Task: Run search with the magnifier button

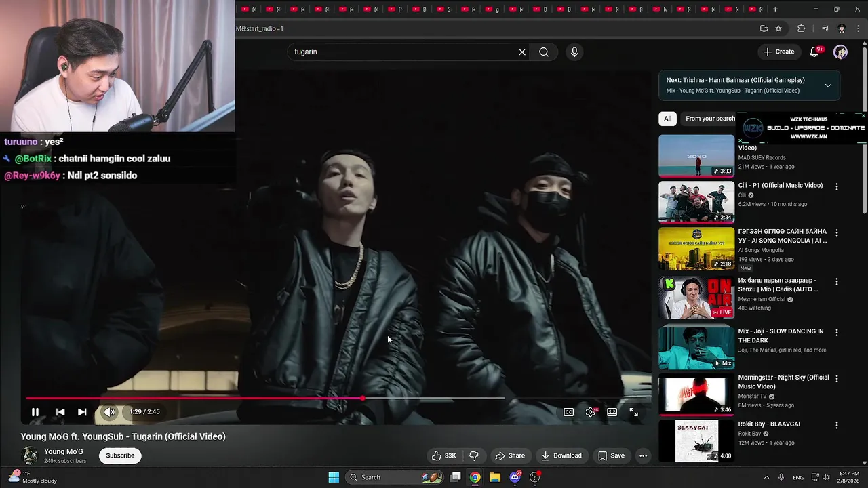Action: [544, 52]
